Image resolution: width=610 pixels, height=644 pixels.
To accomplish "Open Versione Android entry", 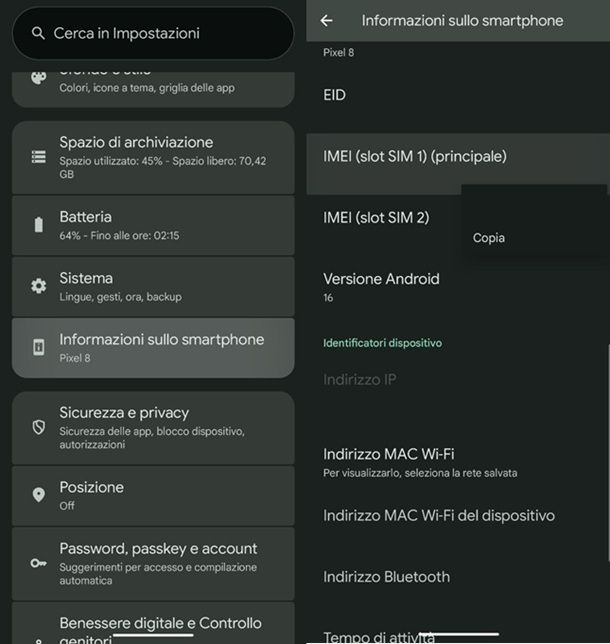I will click(381, 286).
